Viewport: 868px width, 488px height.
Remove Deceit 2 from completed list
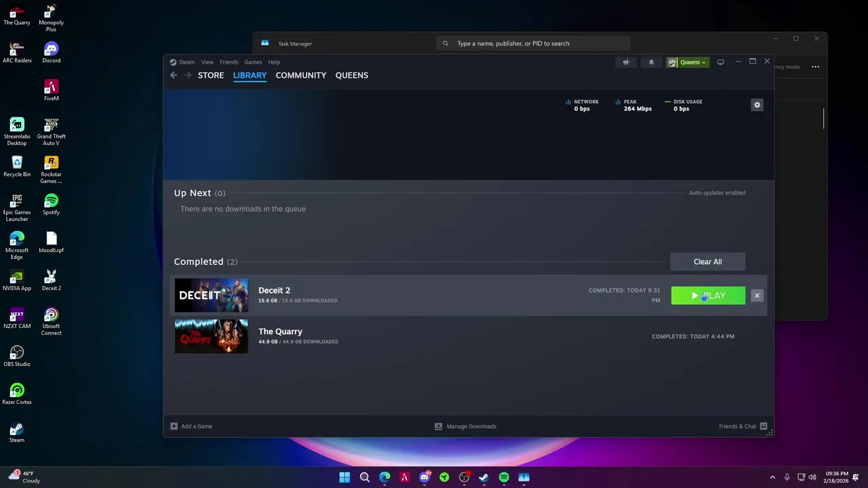(x=757, y=296)
